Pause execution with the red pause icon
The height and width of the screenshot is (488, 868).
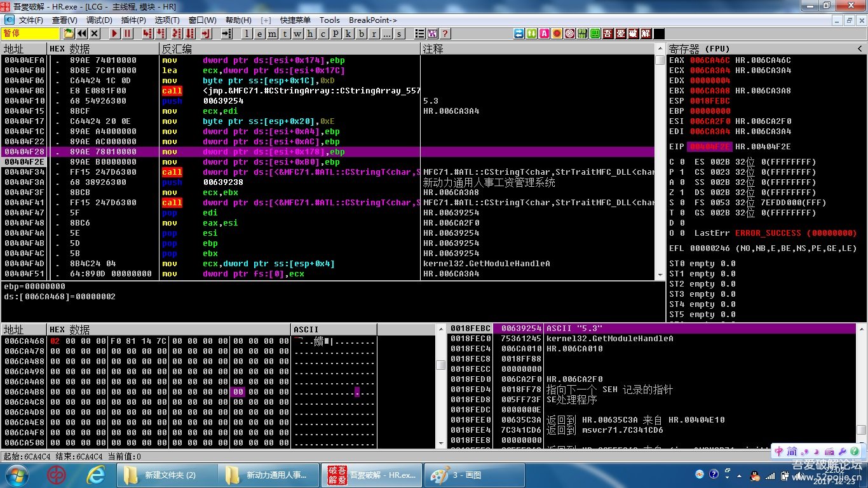point(128,34)
